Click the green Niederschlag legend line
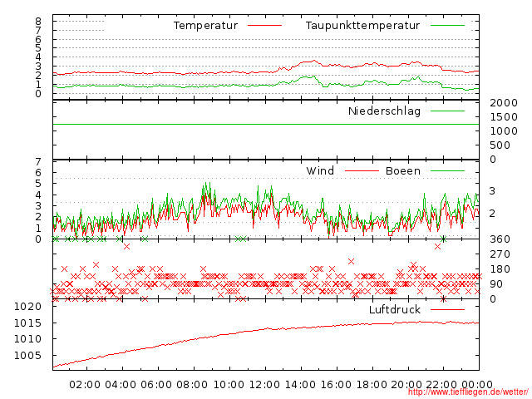Screen dimensions: 532x399 pyautogui.click(x=447, y=111)
